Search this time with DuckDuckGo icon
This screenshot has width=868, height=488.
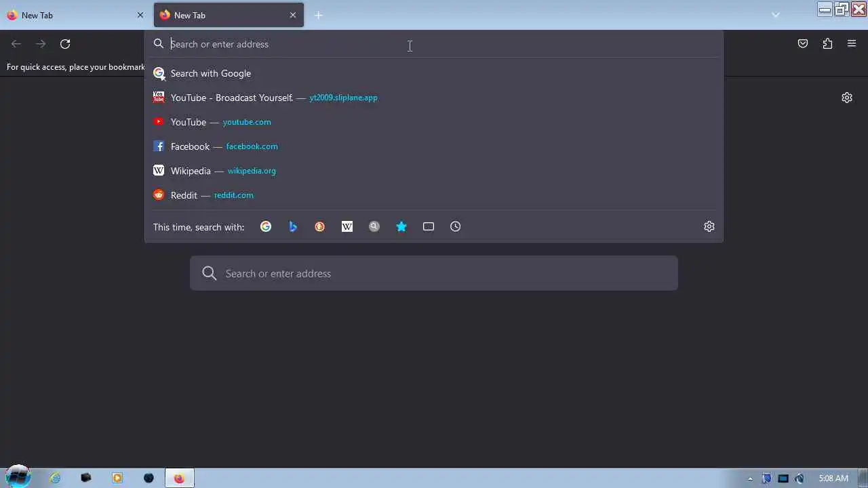(320, 226)
